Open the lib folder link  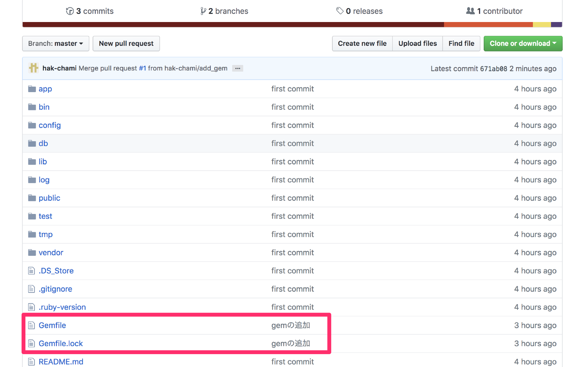click(43, 161)
